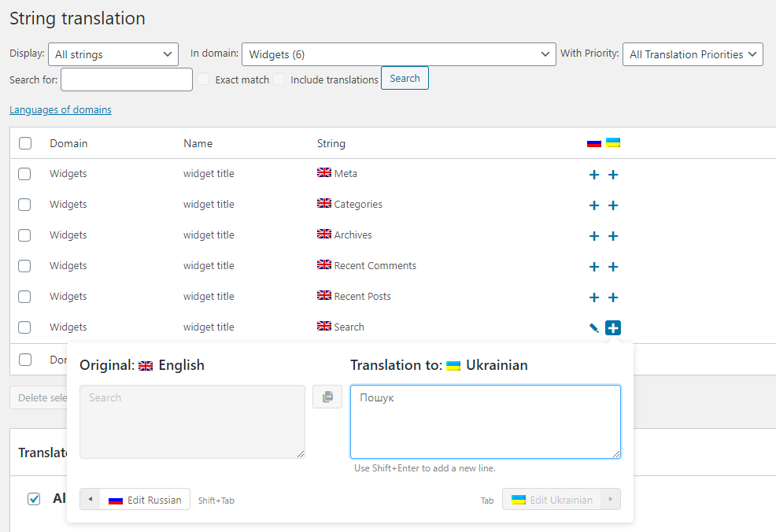This screenshot has height=532, width=776.
Task: Add Ukrainian translation for Archives
Action: coord(612,236)
